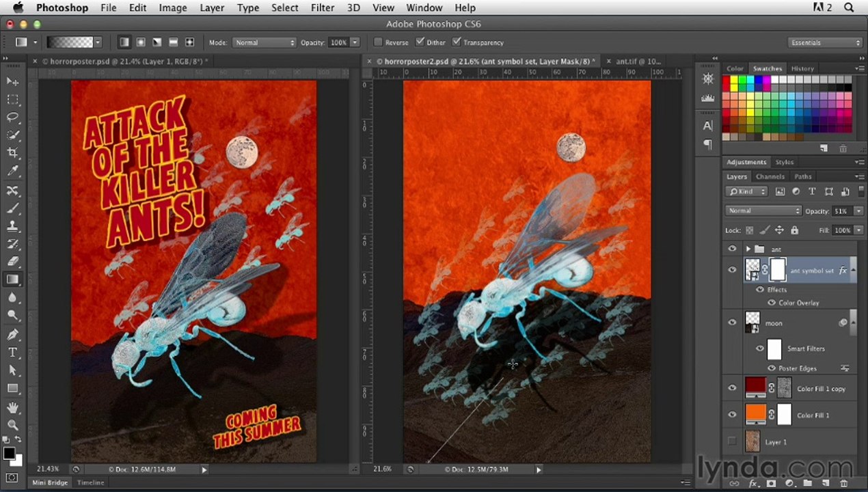Select the Quick Selection tool
This screenshot has width=868, height=492.
pos(12,135)
